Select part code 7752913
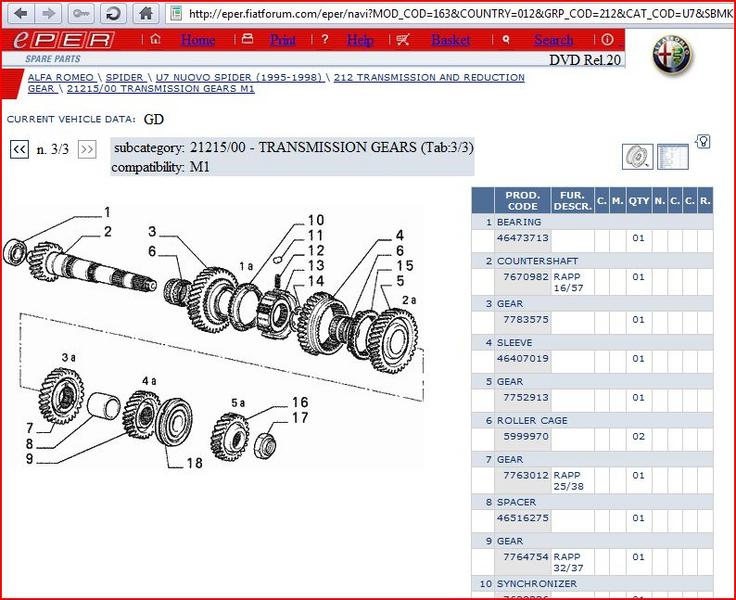The image size is (736, 600). (526, 397)
